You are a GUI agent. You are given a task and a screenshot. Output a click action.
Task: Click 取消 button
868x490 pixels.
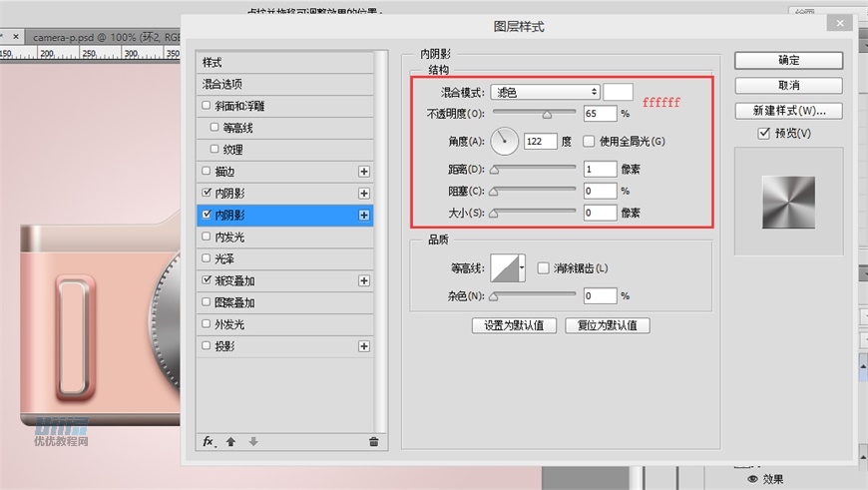coord(789,85)
